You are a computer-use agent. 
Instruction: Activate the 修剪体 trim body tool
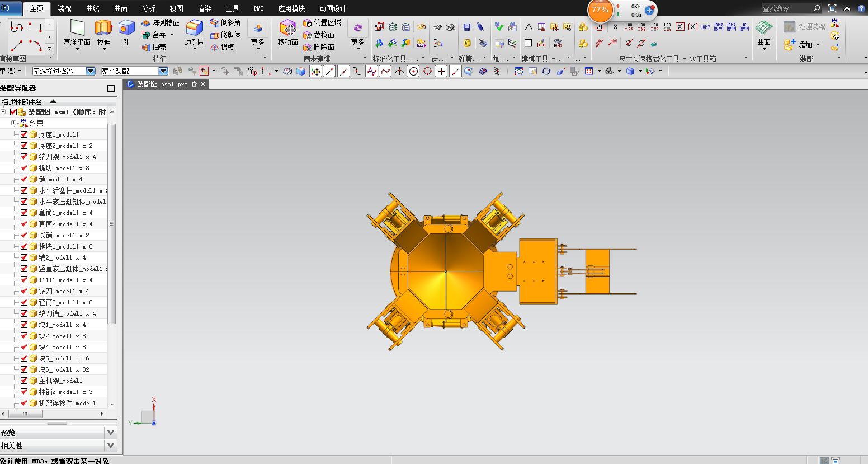pos(225,35)
